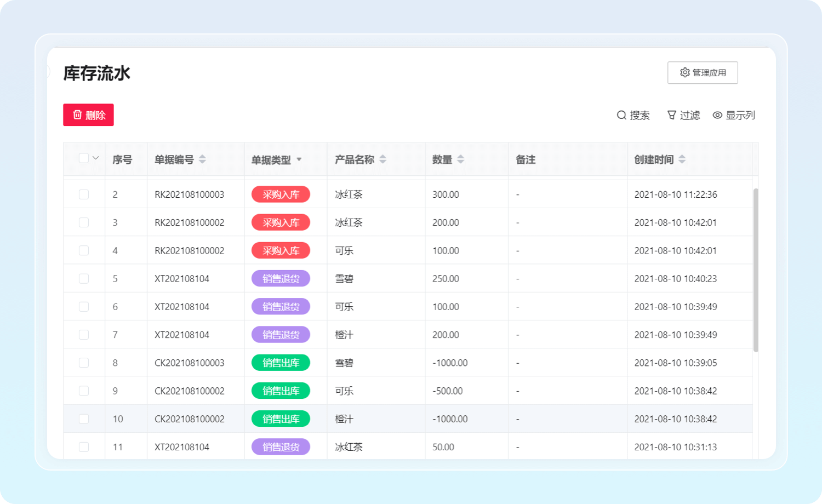Viewport: 822px width, 504px height.
Task: Open the 过滤 filter funnel icon
Action: pyautogui.click(x=671, y=115)
